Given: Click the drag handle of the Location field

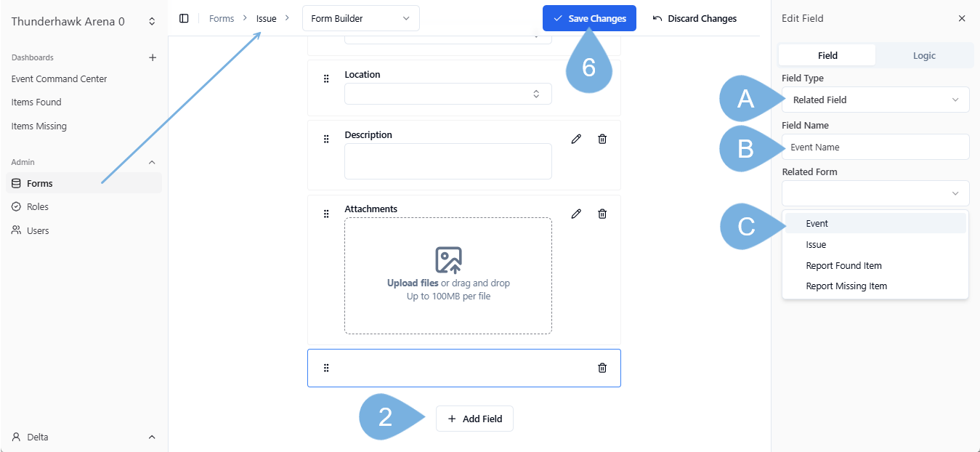Looking at the screenshot, I should click(326, 78).
